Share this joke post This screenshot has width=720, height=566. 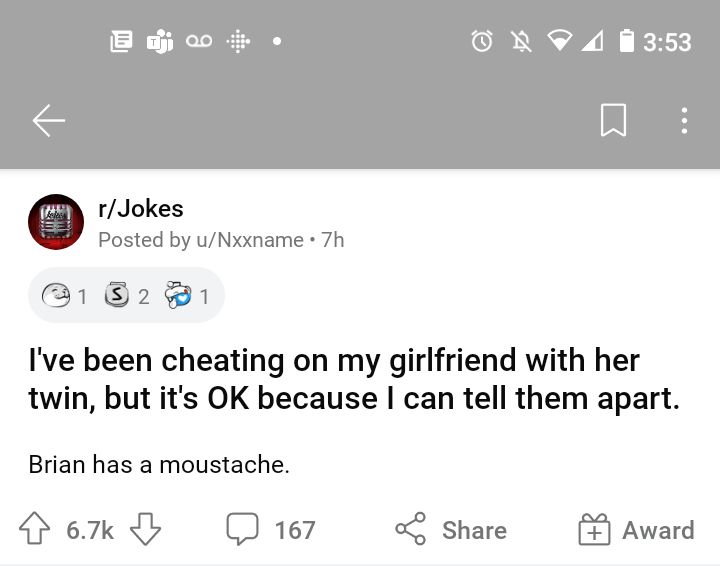(450, 530)
